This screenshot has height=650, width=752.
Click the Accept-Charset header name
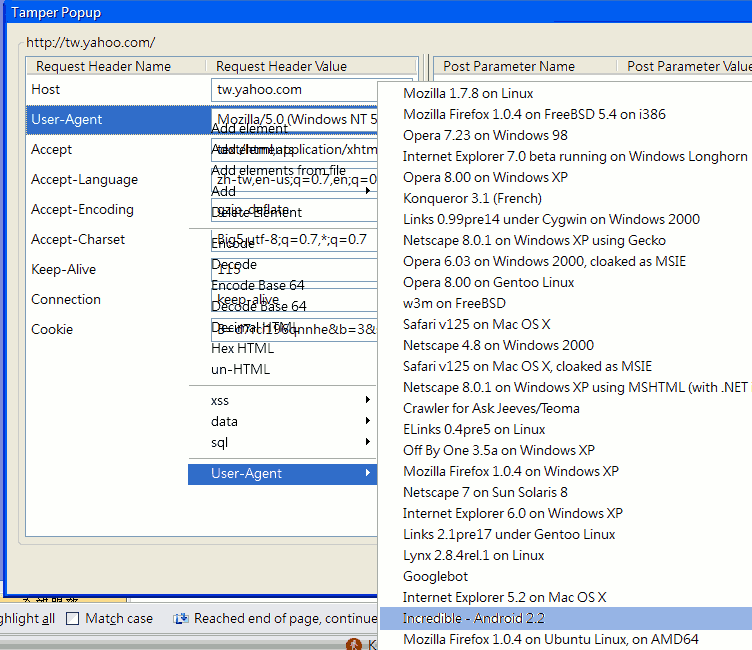click(x=78, y=239)
